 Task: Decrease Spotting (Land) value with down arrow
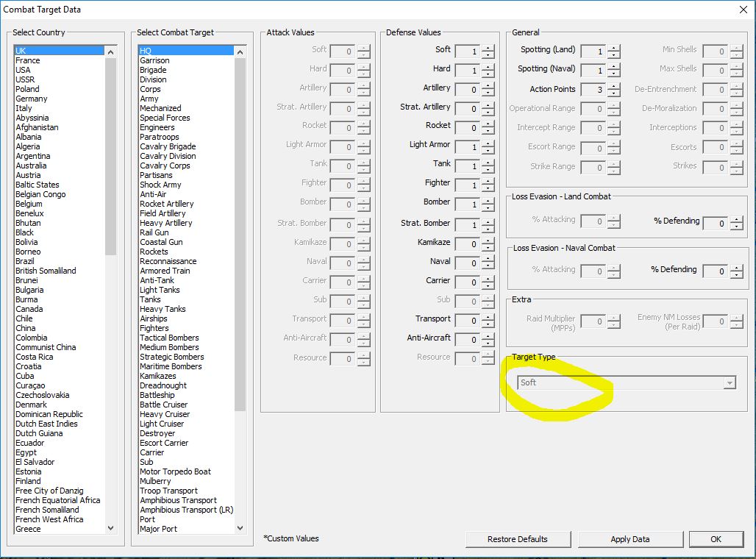[x=614, y=54]
